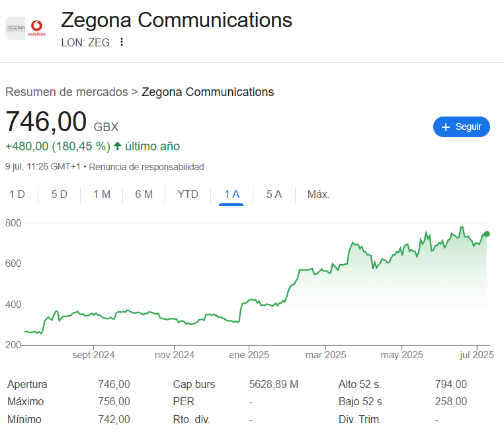Click the Cap burs value 5628,89 M
Viewport: 504px width, 435px height.
click(x=273, y=384)
